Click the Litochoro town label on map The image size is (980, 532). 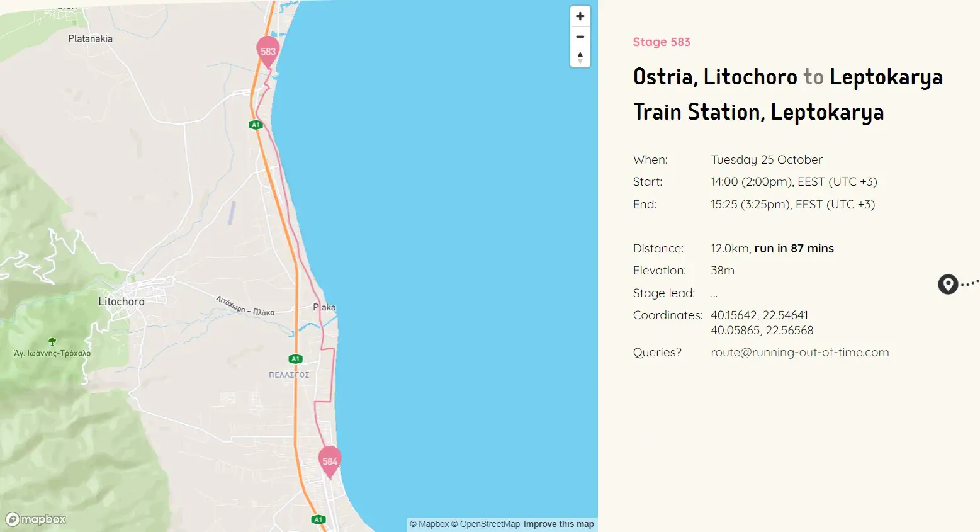coord(121,302)
